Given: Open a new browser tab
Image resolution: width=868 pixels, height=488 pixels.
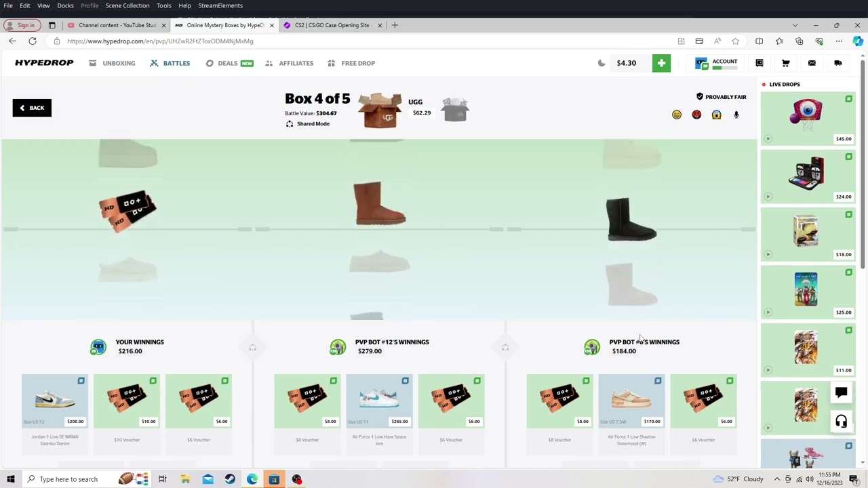Looking at the screenshot, I should click(395, 25).
